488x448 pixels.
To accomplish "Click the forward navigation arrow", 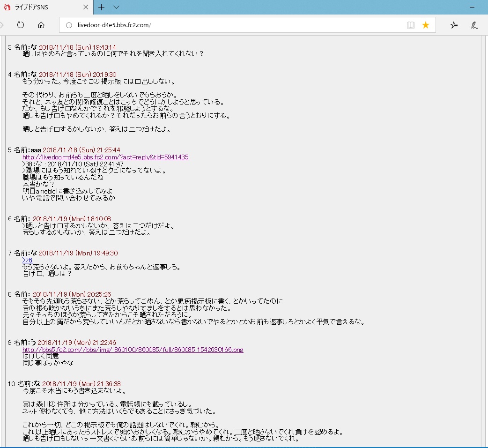I will [x=1, y=25].
